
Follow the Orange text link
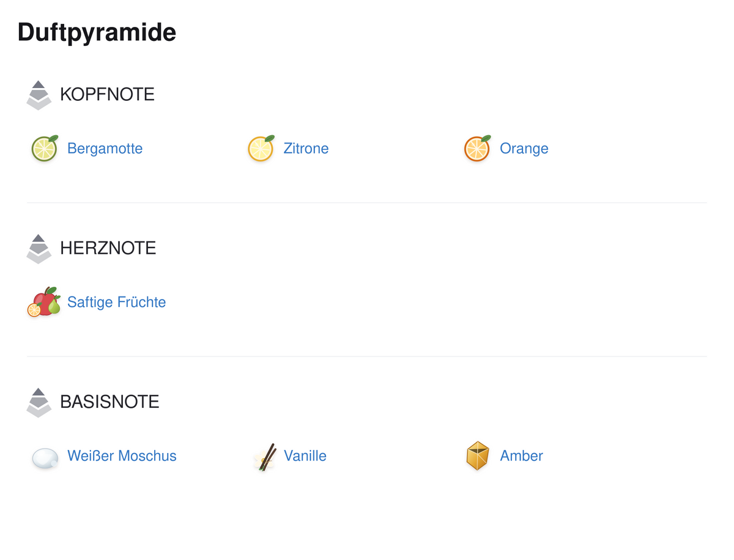coord(524,149)
